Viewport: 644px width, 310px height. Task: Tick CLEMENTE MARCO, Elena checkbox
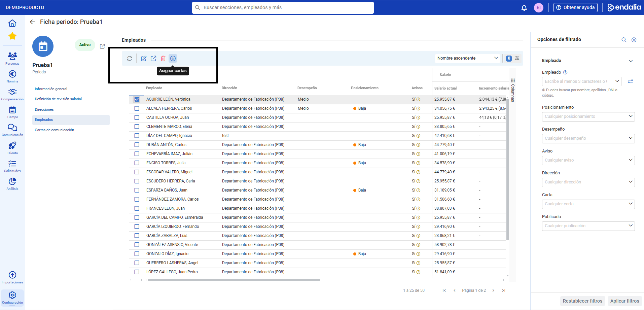137,127
